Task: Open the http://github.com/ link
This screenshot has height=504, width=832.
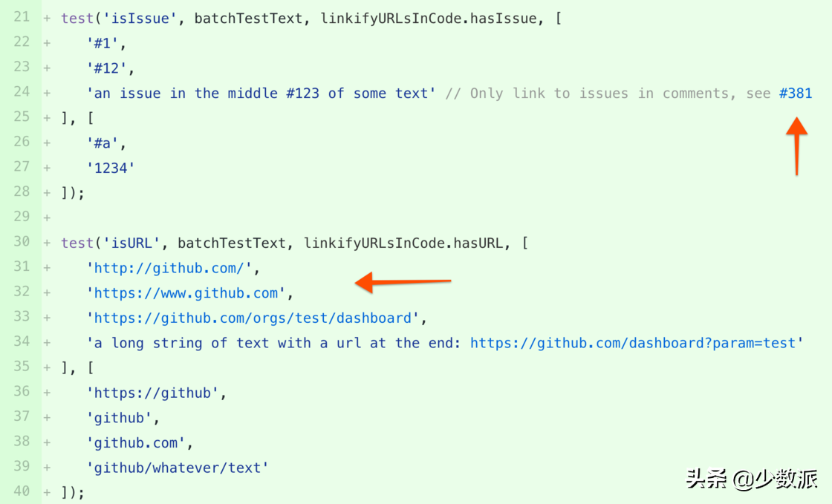Action: (169, 268)
